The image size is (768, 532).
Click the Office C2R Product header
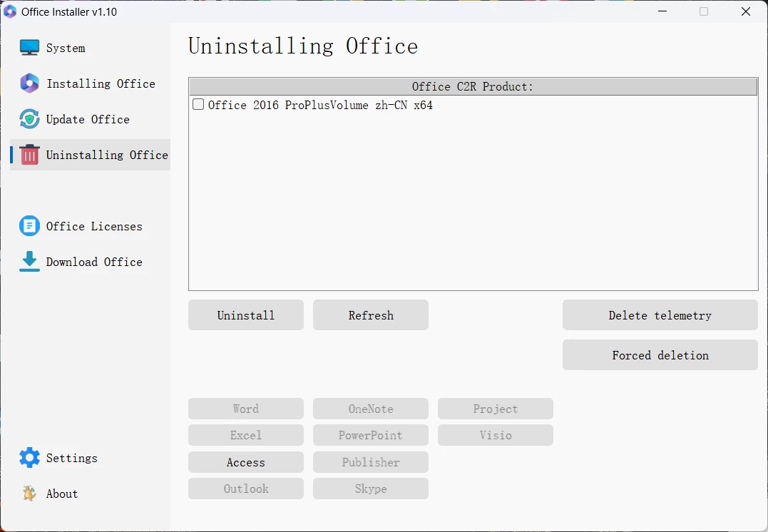(473, 87)
